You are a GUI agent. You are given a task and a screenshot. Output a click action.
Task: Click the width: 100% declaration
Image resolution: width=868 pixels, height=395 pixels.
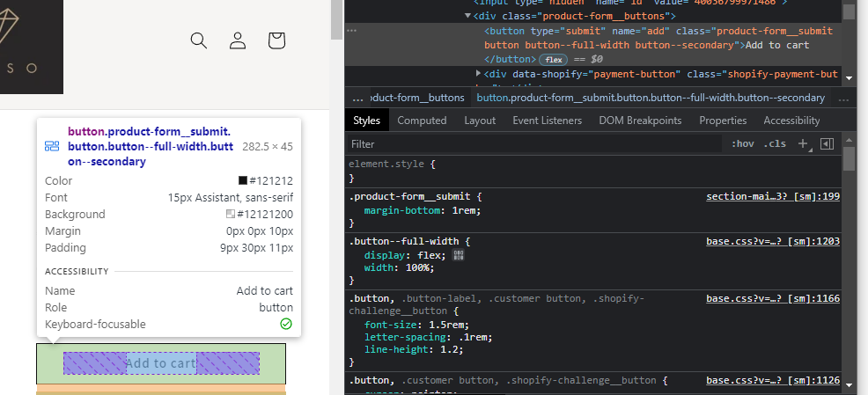click(399, 267)
